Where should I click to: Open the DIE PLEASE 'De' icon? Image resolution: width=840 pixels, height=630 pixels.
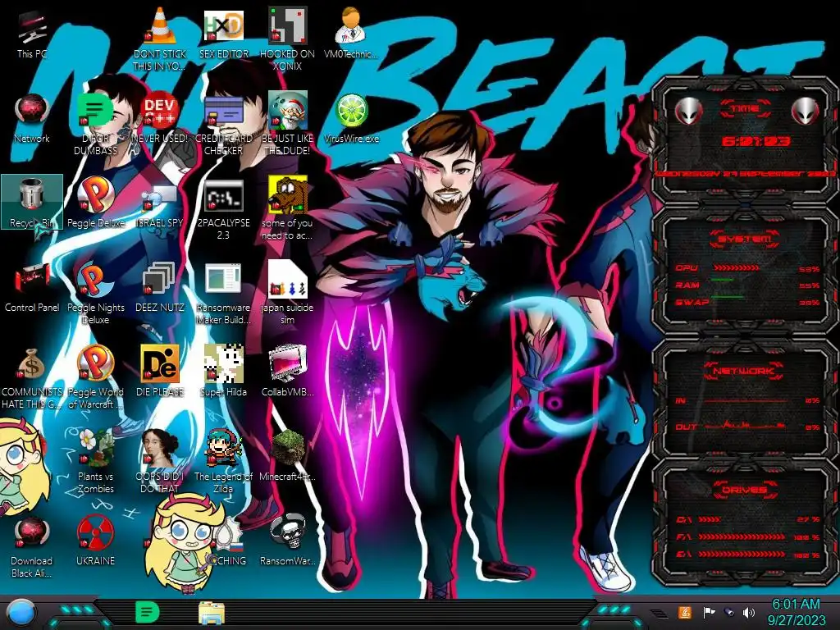160,364
